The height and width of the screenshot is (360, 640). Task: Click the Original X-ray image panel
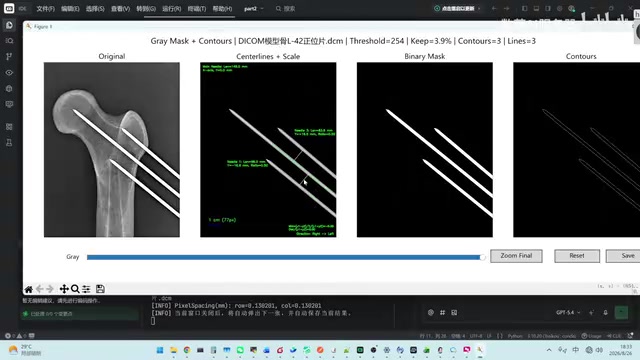coord(112,149)
